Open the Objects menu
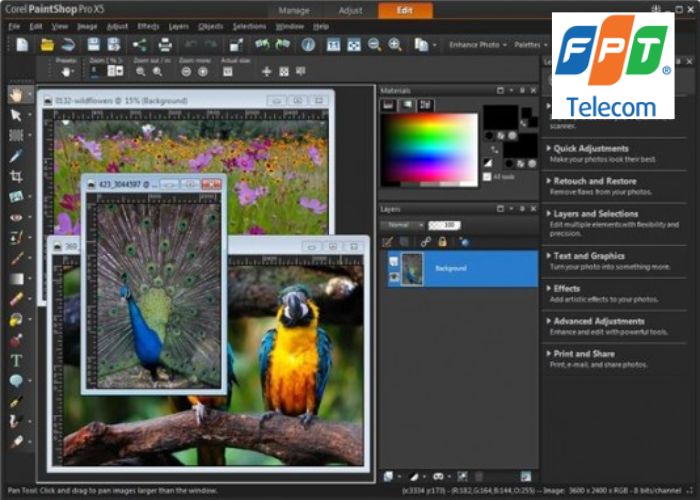Image resolution: width=700 pixels, height=500 pixels. (210, 27)
